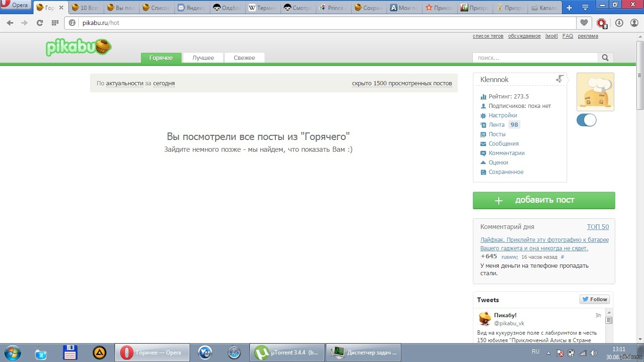Click the logout icon beside the Klennnok username
This screenshot has height=362, width=644.
click(x=560, y=79)
